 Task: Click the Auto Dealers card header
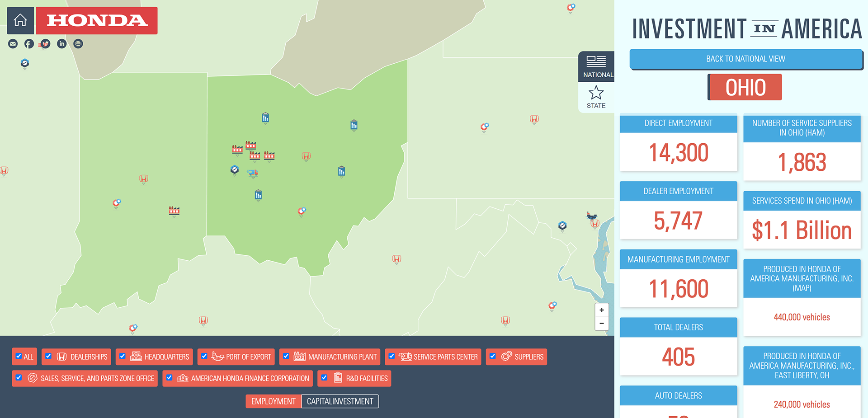point(679,395)
